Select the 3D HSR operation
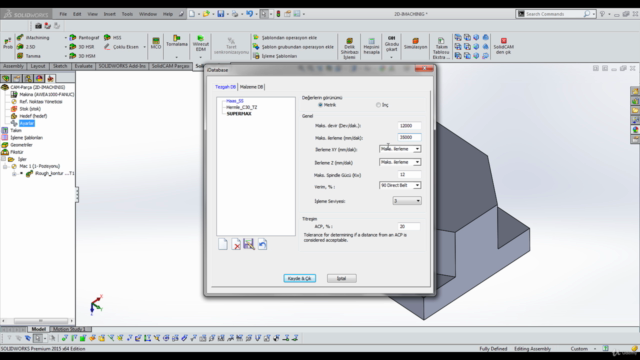Viewport: 640px width, 360px height. pyautogui.click(x=82, y=47)
